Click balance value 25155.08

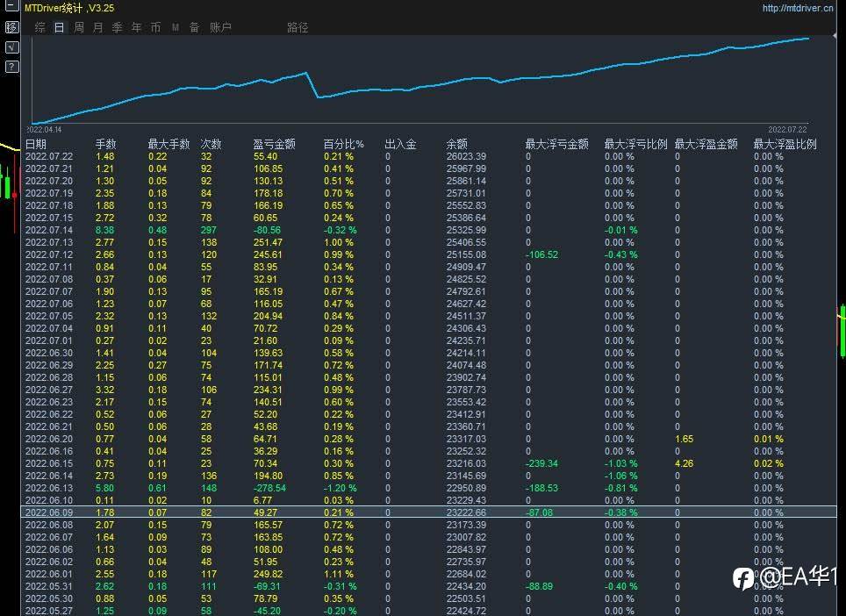(x=466, y=254)
